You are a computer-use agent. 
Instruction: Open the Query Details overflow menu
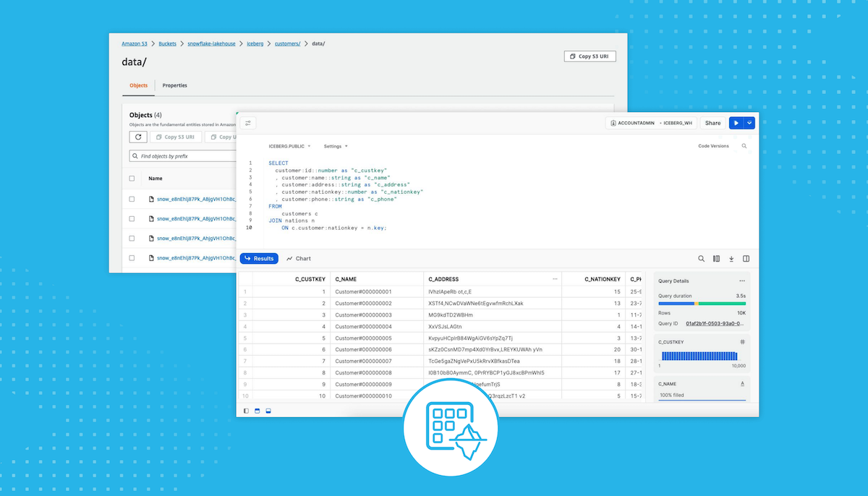(x=741, y=281)
